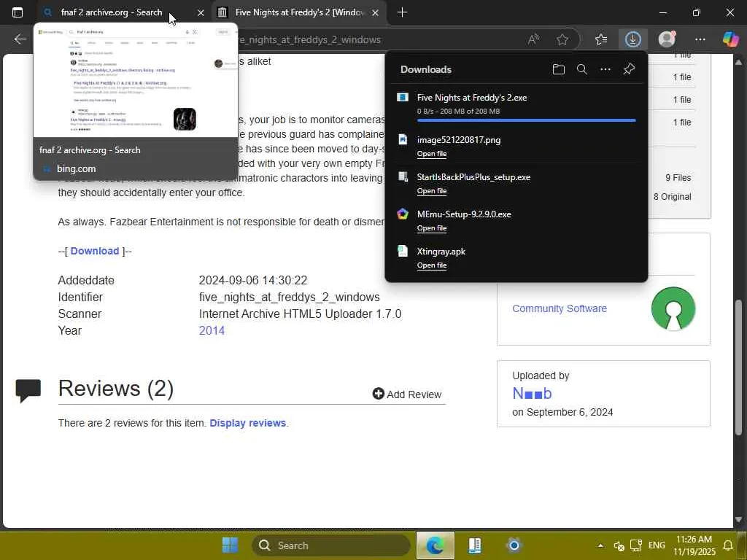The height and width of the screenshot is (560, 747).
Task: Go back to the previous page
Action: (20, 39)
